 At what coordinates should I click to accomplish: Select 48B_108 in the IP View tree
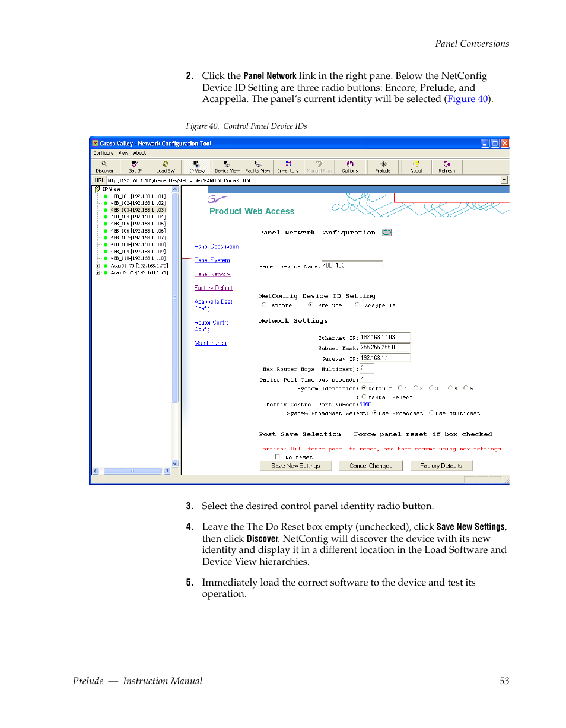138,244
